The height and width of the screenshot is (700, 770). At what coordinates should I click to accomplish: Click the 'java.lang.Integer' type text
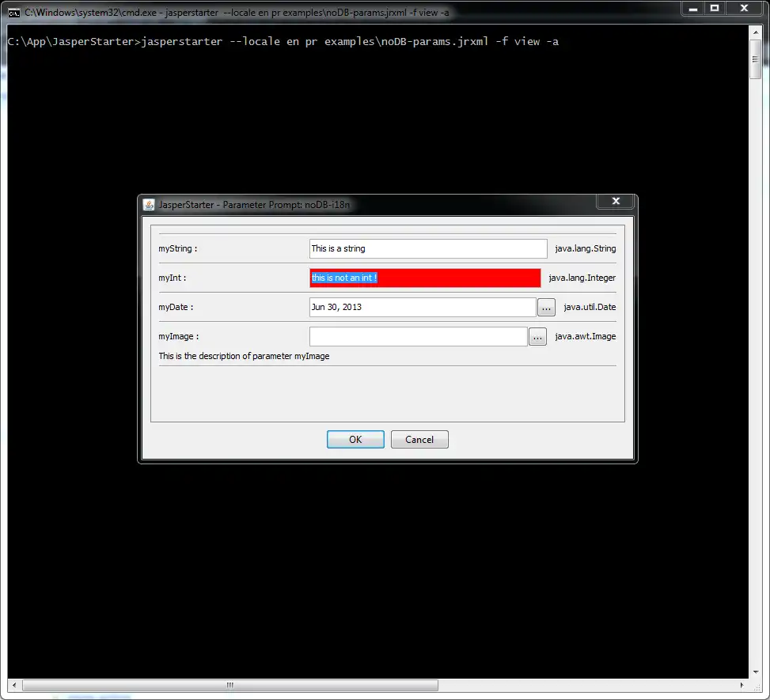point(582,278)
